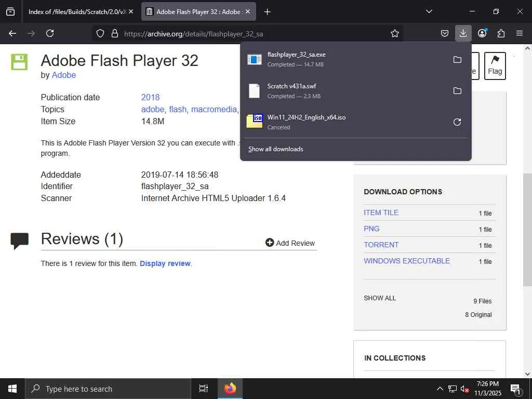532x399 pixels.
Task: Click the network tray icon
Action: pos(453,389)
